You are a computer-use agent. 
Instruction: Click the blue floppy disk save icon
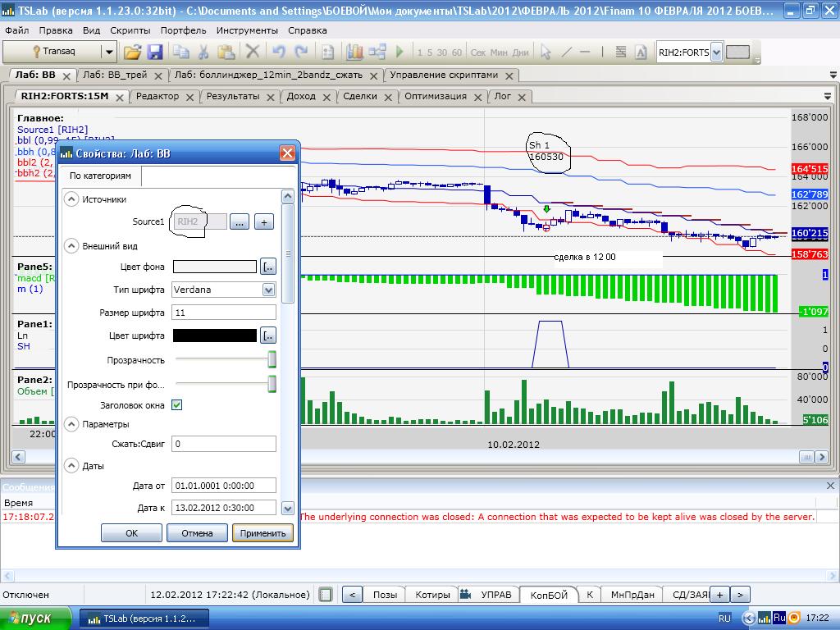(x=154, y=52)
